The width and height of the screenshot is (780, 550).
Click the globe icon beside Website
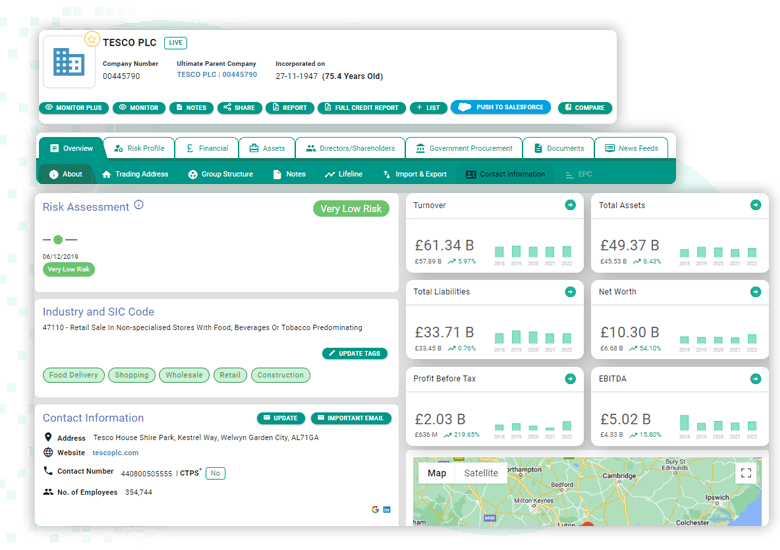point(48,453)
